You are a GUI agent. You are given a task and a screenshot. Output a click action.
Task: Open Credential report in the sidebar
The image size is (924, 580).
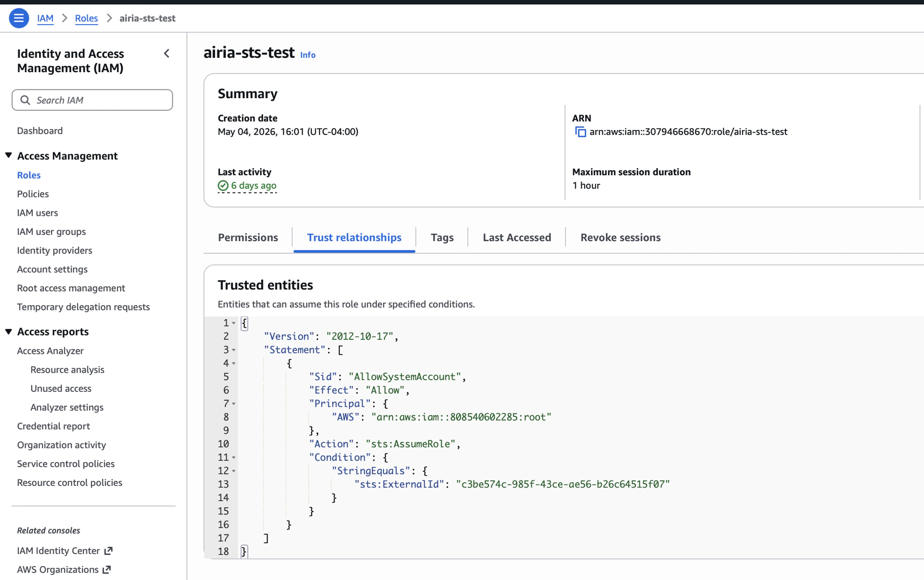click(x=53, y=426)
